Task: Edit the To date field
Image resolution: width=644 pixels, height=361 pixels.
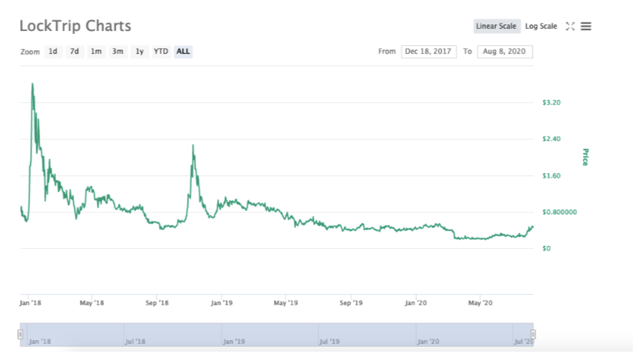Action: (505, 51)
